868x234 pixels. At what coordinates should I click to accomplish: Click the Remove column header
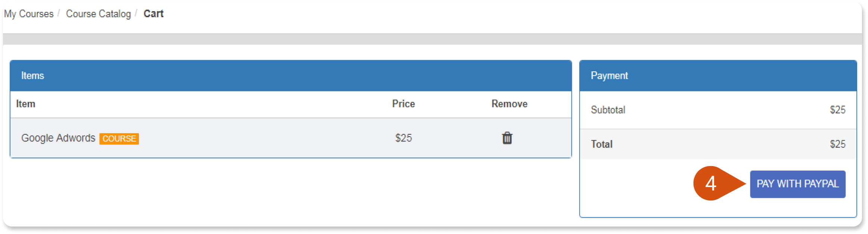pos(509,104)
